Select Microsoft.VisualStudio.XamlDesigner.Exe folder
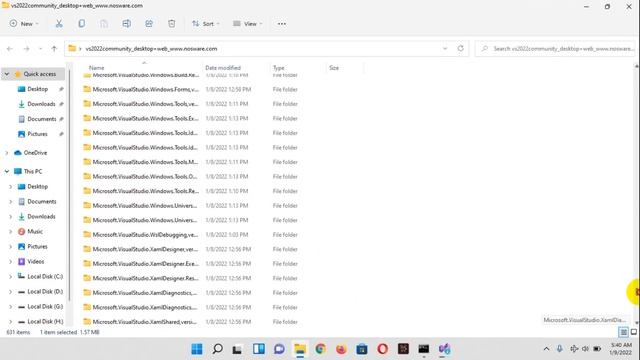Viewport: 640px width, 360px height. [x=145, y=264]
